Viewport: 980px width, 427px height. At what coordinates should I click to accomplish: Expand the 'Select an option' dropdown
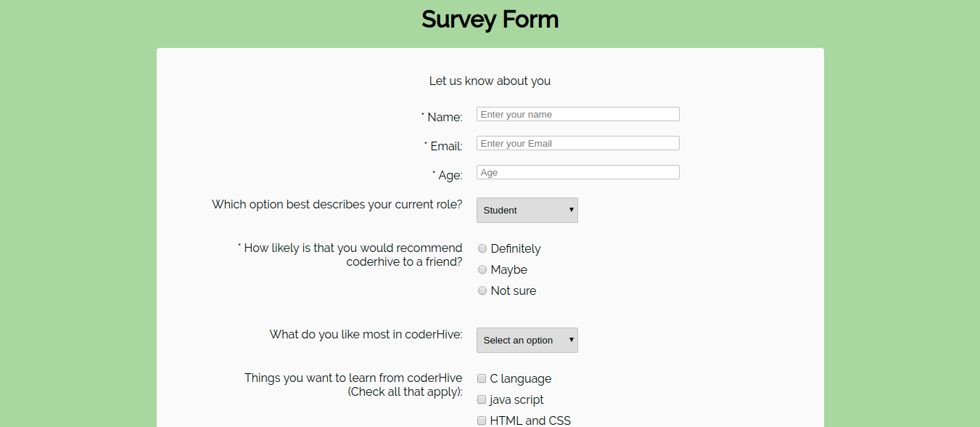(527, 341)
